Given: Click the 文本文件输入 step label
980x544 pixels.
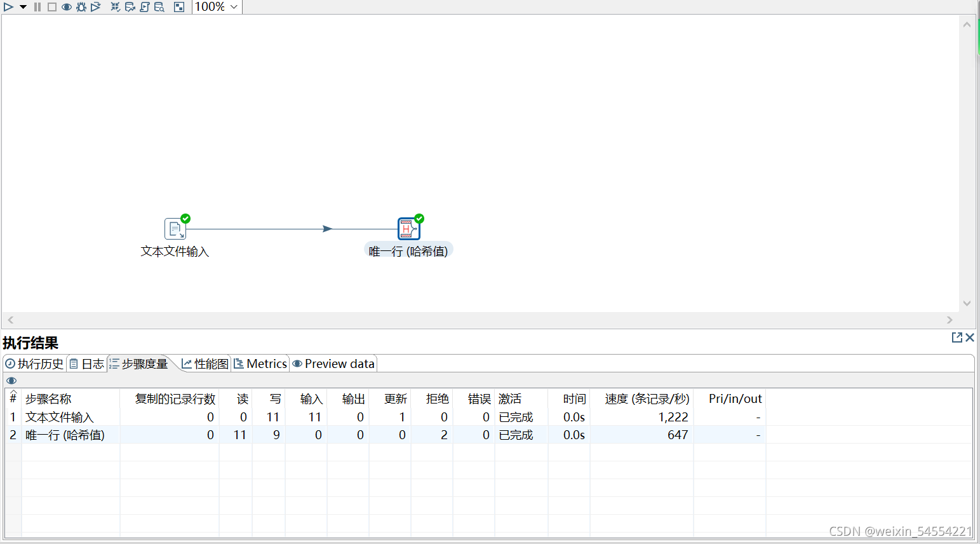Looking at the screenshot, I should click(175, 252).
